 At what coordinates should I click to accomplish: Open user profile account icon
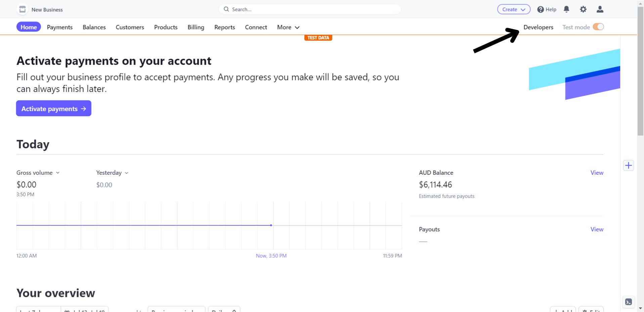click(600, 9)
